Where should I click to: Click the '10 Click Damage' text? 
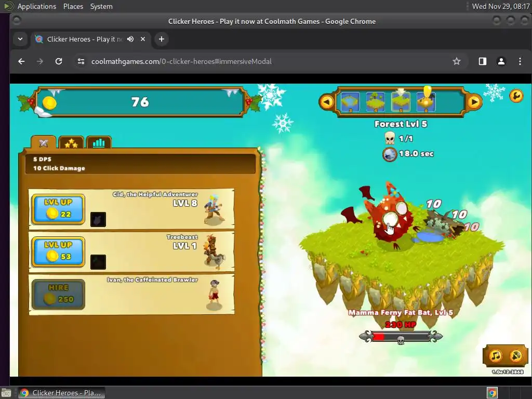pos(59,168)
